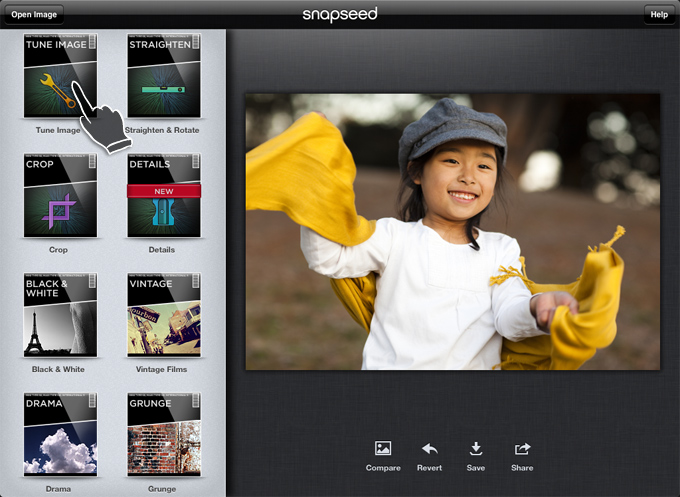The height and width of the screenshot is (497, 680).
Task: Click the Help button
Action: pos(658,14)
